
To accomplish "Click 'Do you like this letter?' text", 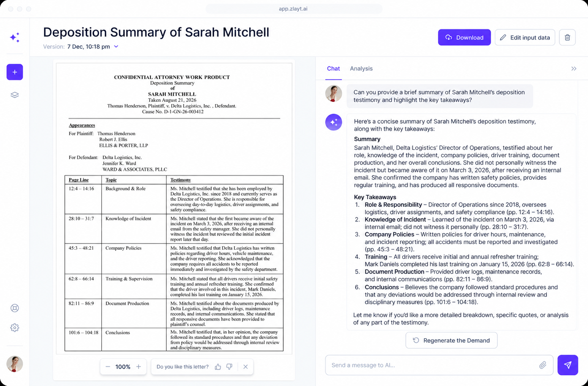I will coord(183,367).
